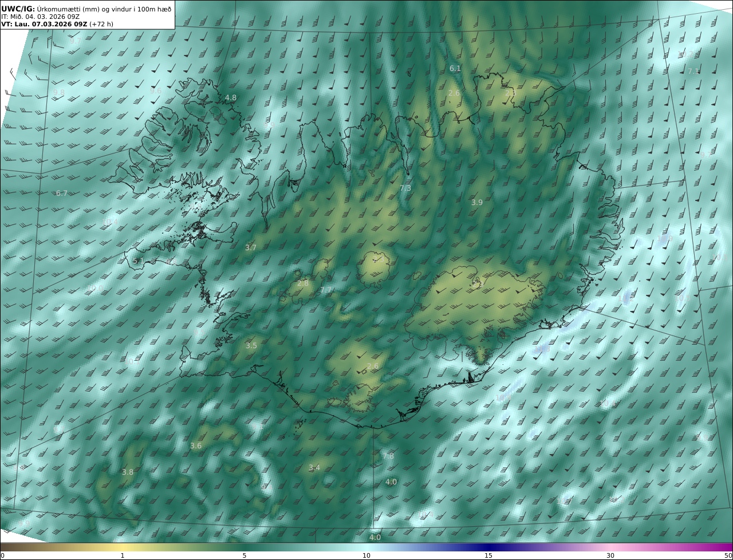Click the 0 tick on the colour scale

(x=2, y=555)
